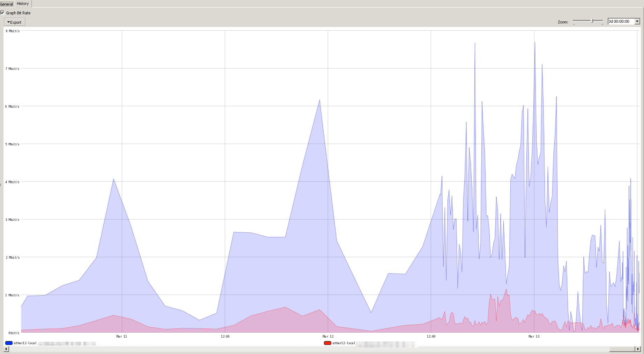The image size is (644, 354).
Task: Click the 1 Mbit/s axis label
Action: coord(12,295)
